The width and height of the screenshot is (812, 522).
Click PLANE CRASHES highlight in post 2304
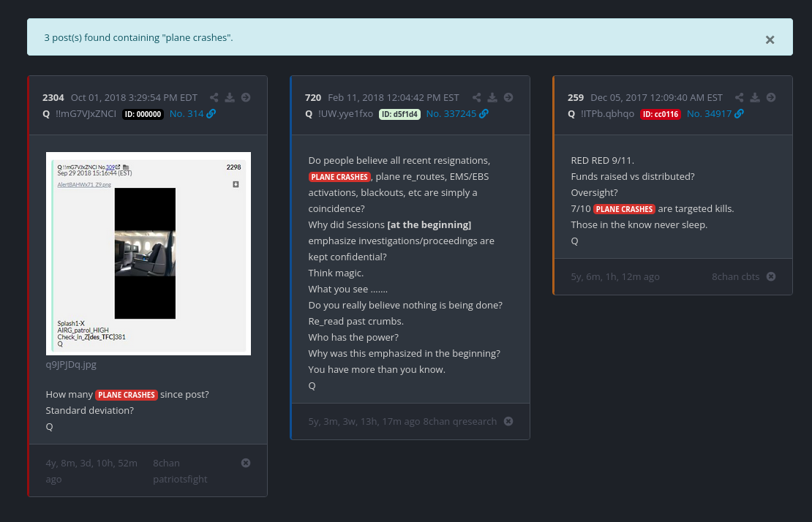click(x=127, y=395)
